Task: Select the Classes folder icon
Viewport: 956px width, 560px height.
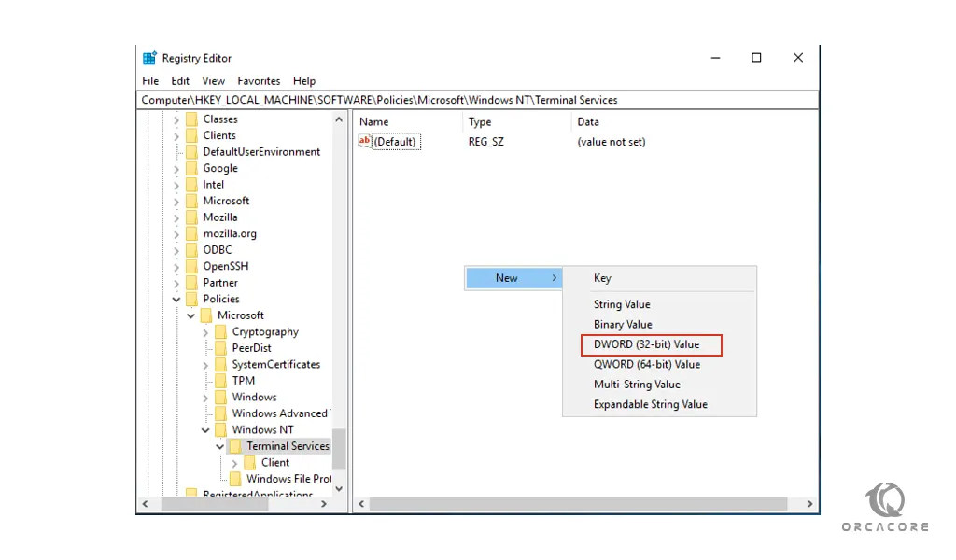Action: pyautogui.click(x=191, y=119)
